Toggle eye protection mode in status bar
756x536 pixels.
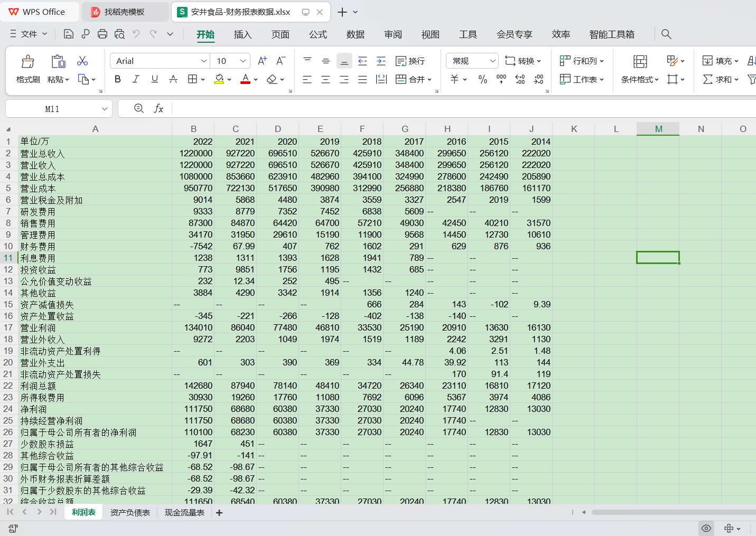point(706,528)
